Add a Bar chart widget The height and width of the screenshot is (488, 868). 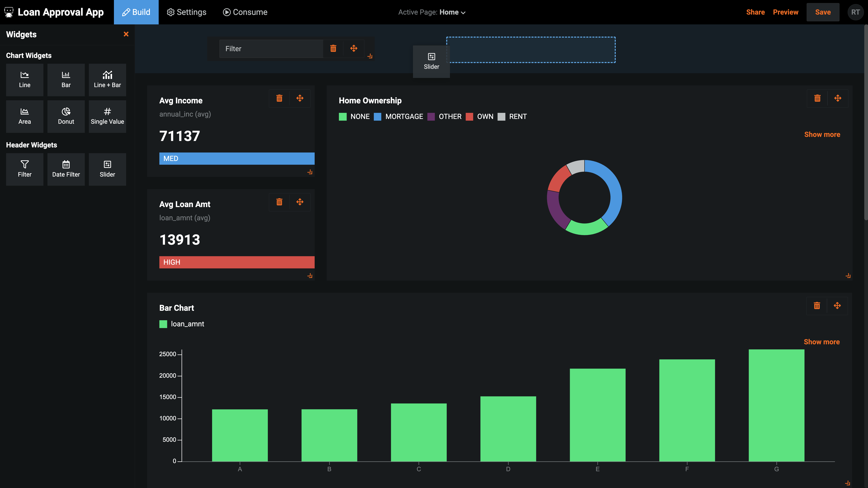66,80
